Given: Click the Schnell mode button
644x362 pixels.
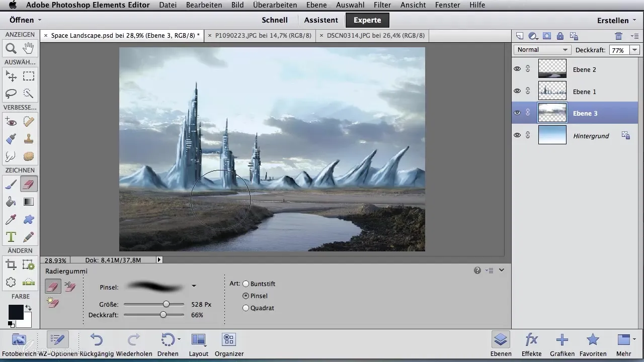Looking at the screenshot, I should tap(275, 20).
